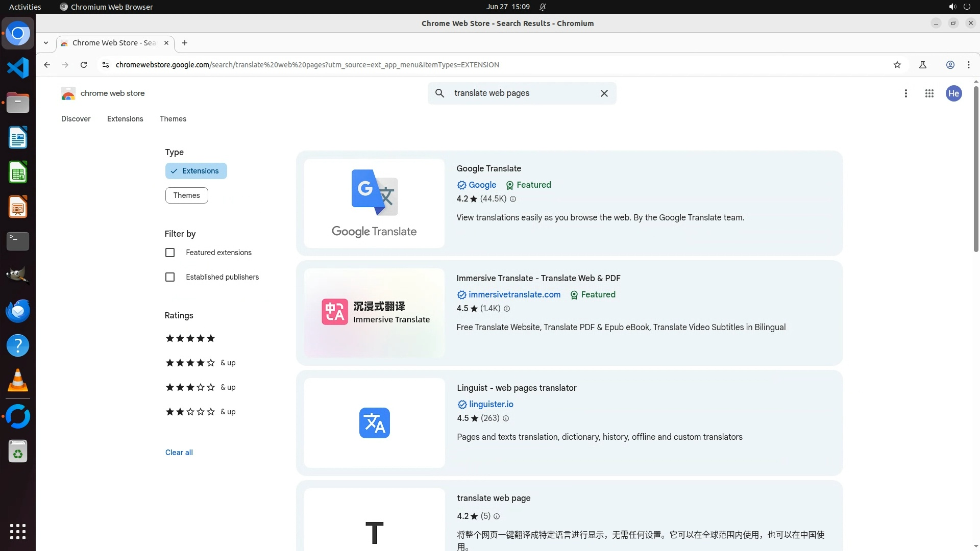Deselect the Extensions type chip
980x551 pixels.
click(x=196, y=171)
